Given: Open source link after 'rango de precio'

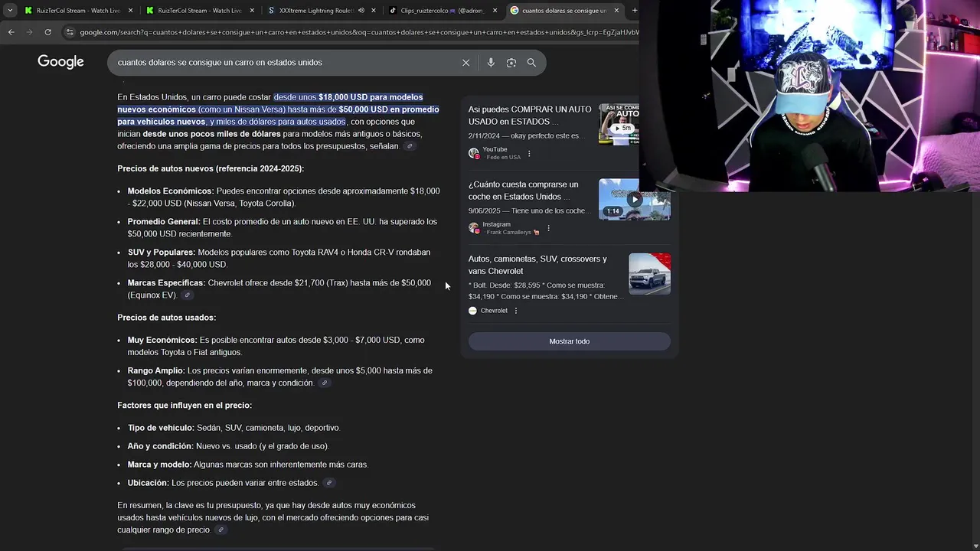Looking at the screenshot, I should tap(220, 530).
